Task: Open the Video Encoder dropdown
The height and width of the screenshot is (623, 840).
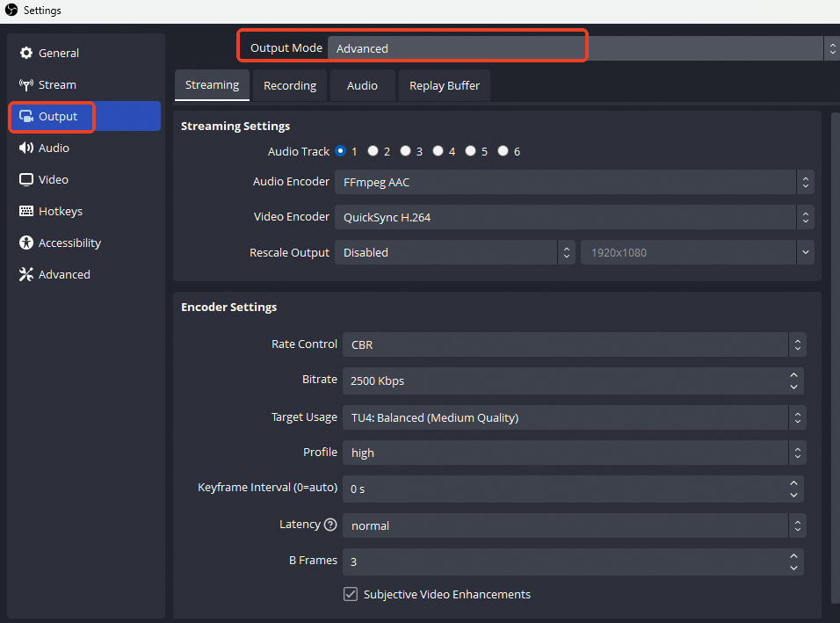Action: click(x=575, y=217)
